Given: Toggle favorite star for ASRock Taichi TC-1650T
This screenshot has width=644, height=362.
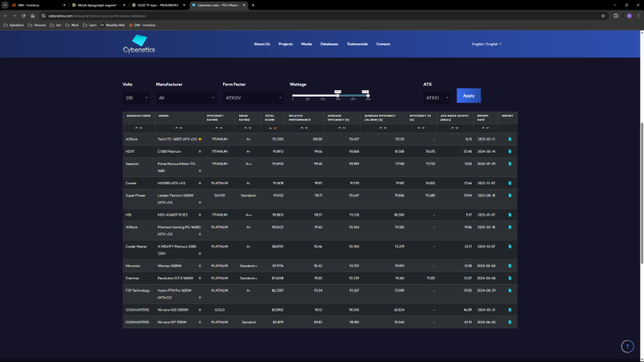Looking at the screenshot, I should point(200,139).
